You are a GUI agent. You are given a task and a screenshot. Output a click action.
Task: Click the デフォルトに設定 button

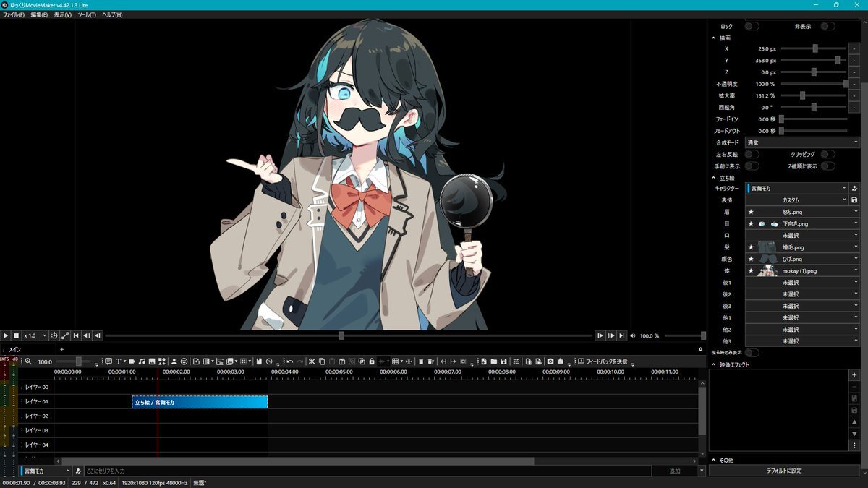[x=784, y=471]
